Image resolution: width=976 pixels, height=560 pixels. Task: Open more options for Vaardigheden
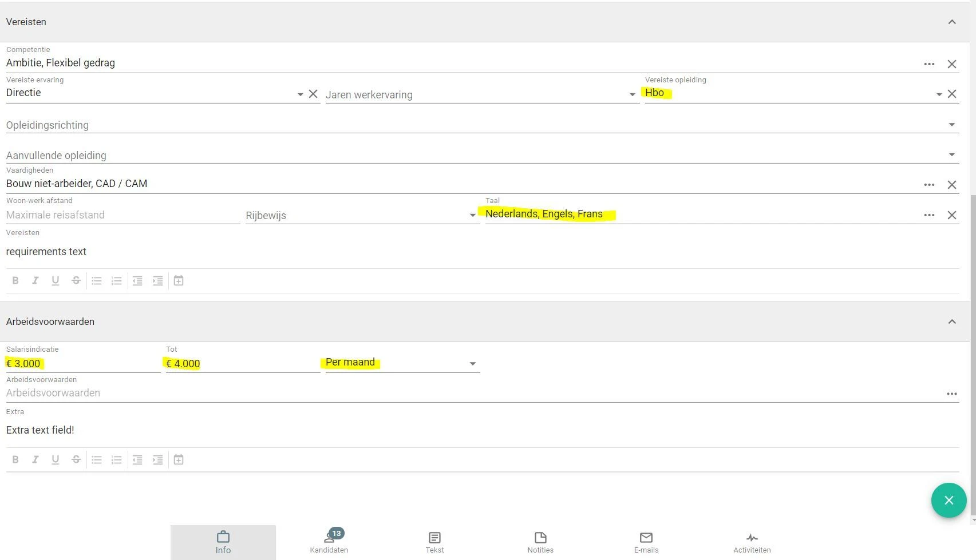tap(929, 185)
